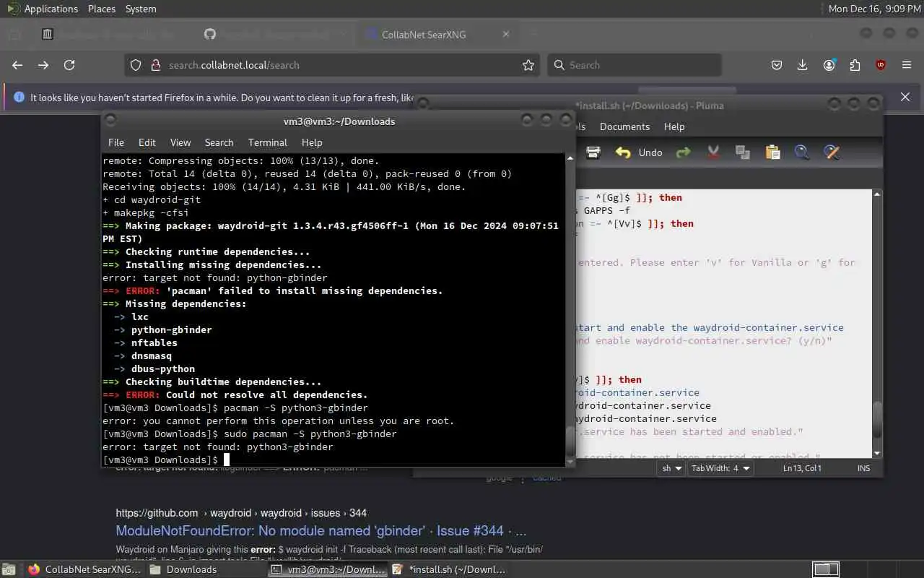924x578 pixels.
Task: Click the Firefox forward arrow
Action: 43,65
